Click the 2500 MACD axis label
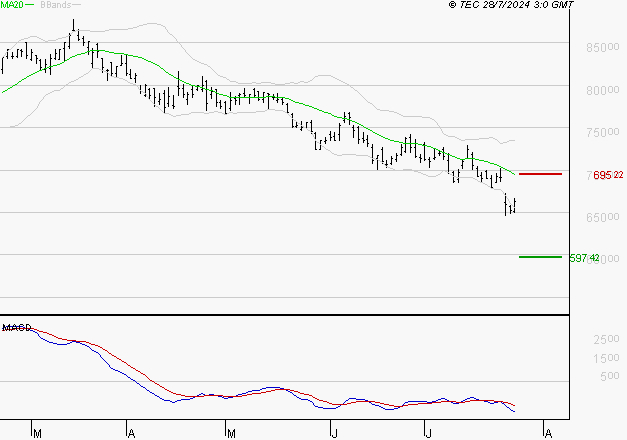This screenshot has width=627, height=440. click(x=606, y=339)
